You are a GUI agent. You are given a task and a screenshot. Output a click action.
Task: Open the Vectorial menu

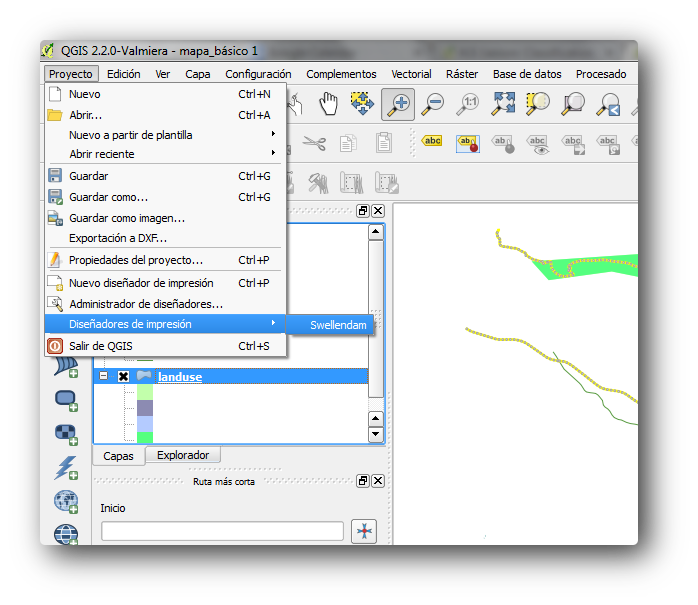click(411, 74)
